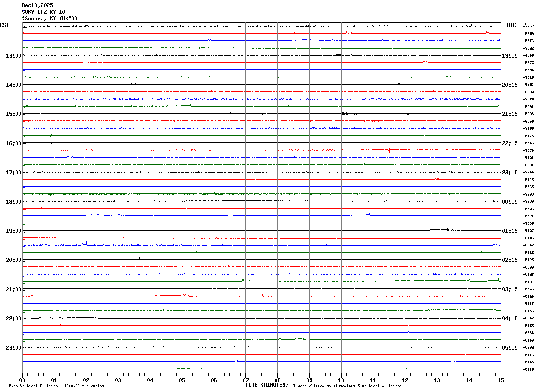
Task: Click the DC column header at right
Action: point(527,24)
